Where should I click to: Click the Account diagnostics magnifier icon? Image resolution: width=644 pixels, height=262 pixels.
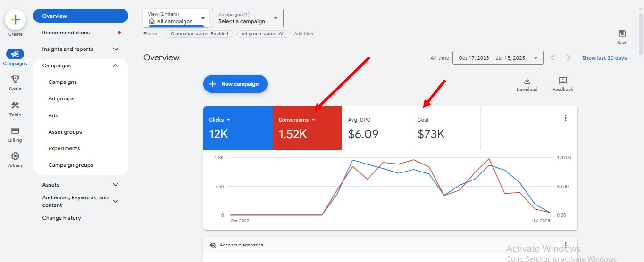[213, 245]
